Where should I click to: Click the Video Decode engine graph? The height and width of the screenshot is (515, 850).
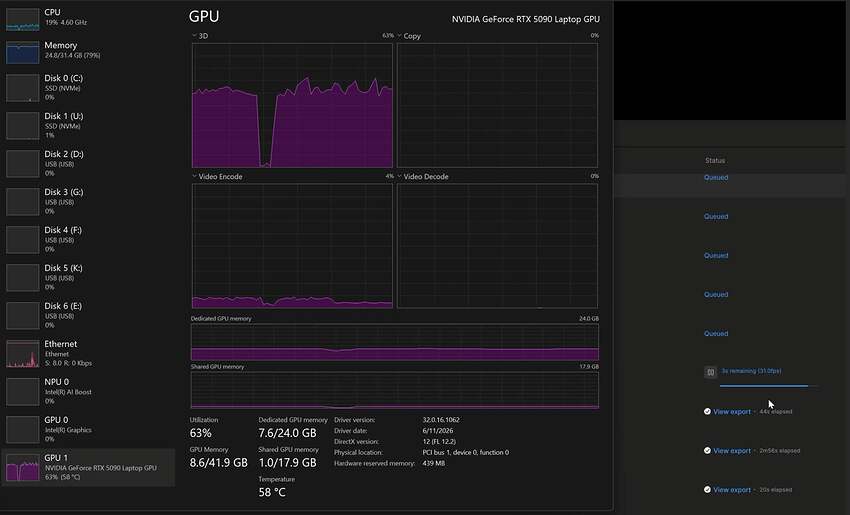[497, 246]
